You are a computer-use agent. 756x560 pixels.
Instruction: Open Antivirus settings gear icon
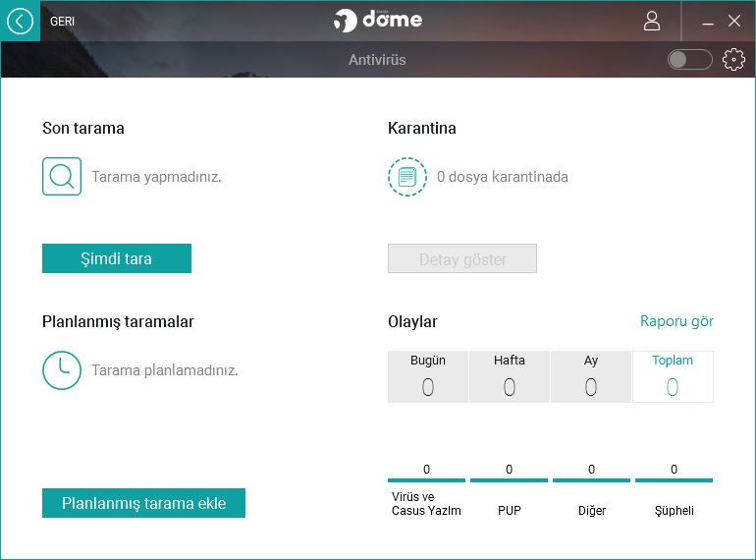(733, 60)
